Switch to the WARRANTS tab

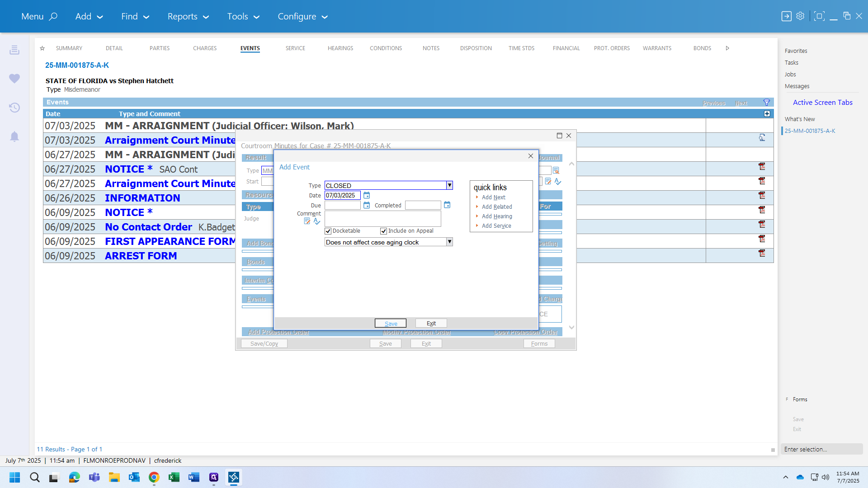tap(657, 48)
